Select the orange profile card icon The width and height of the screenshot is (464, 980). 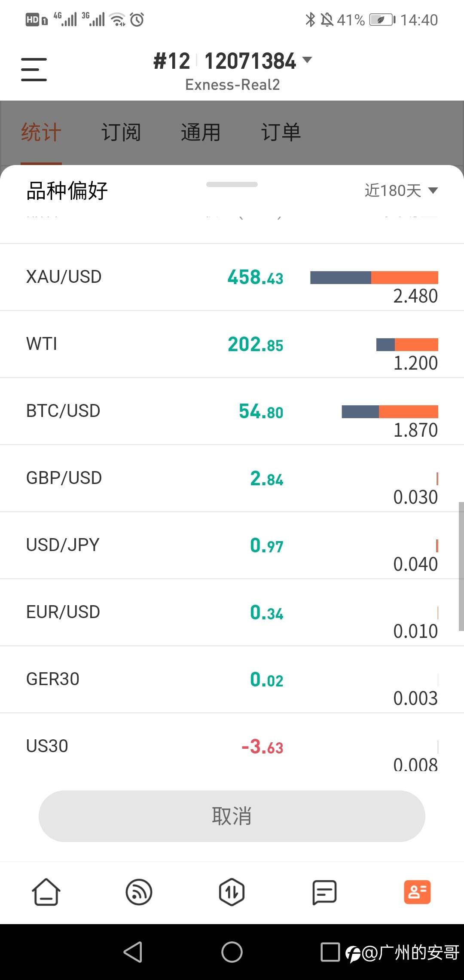tap(417, 892)
